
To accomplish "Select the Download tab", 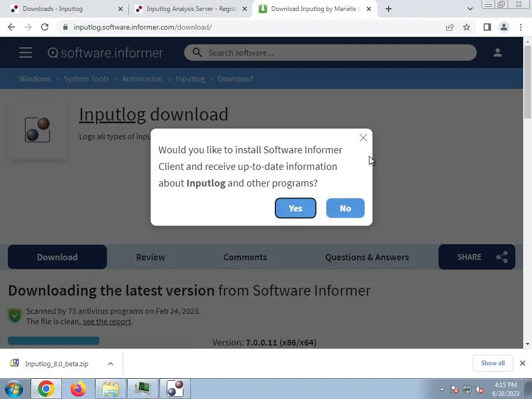I will coord(57,257).
